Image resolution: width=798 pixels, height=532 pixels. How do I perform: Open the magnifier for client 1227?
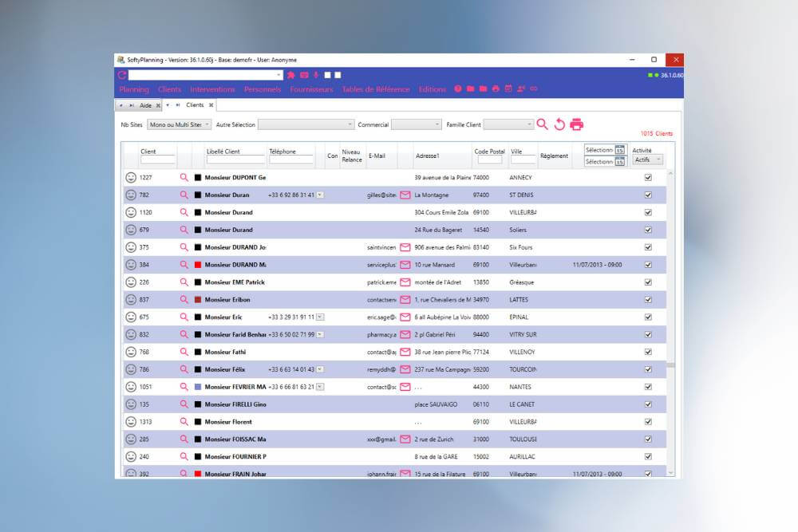coord(184,177)
